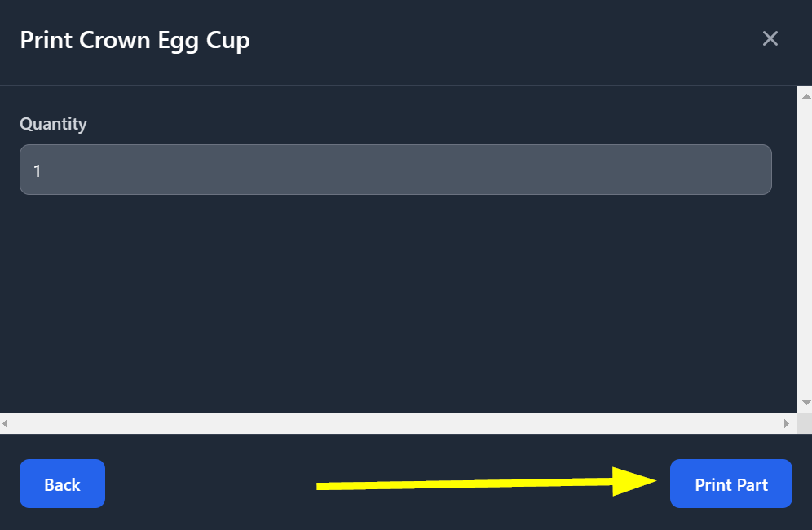Click the Quantity label text

53,124
